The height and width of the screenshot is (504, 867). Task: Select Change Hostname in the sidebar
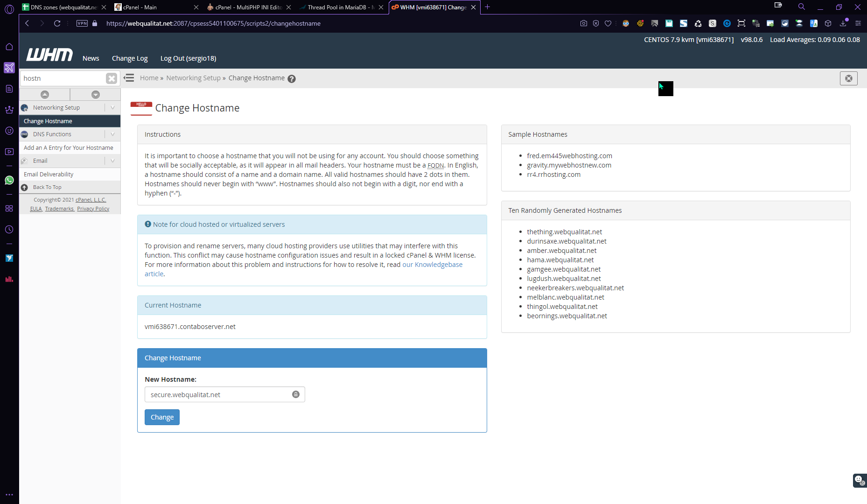coord(70,121)
